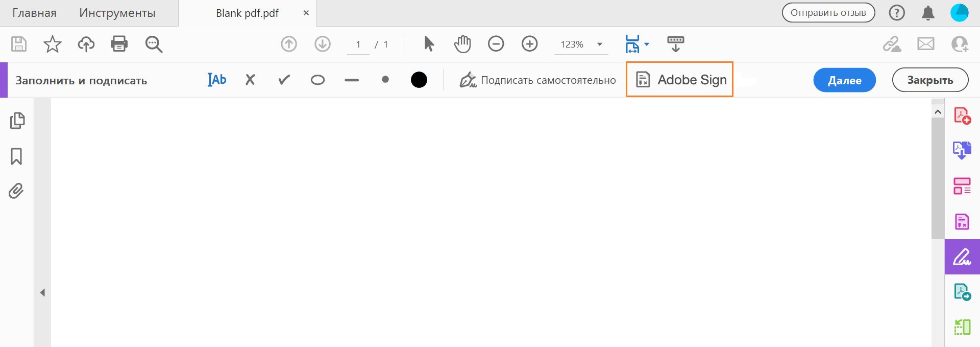Screen dimensions: 980x347
Task: Close the Blank pdf.pdf tab
Action: pos(306,13)
